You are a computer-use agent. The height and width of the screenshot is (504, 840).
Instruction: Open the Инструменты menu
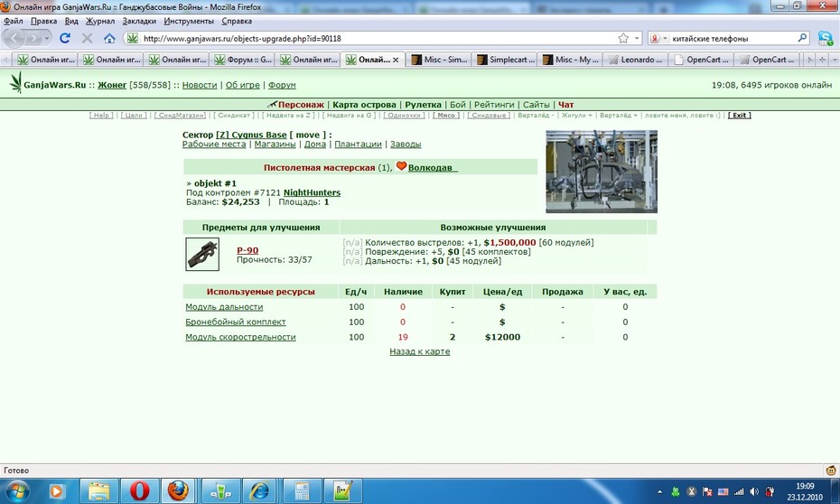pos(189,21)
